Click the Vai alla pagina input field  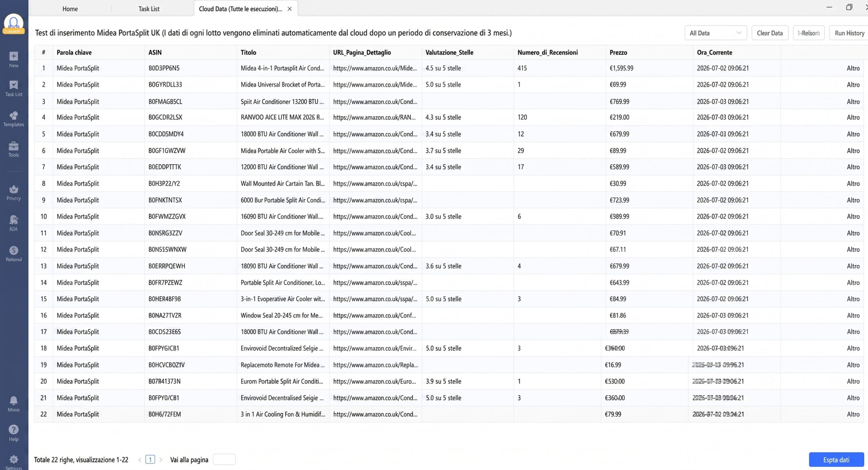coord(224,460)
